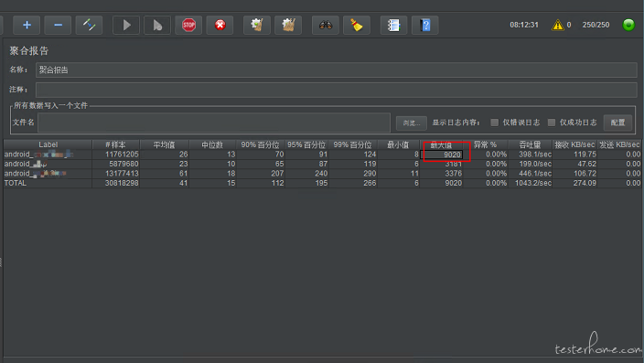
Task: Open Help with the question mark icon
Action: (x=424, y=25)
